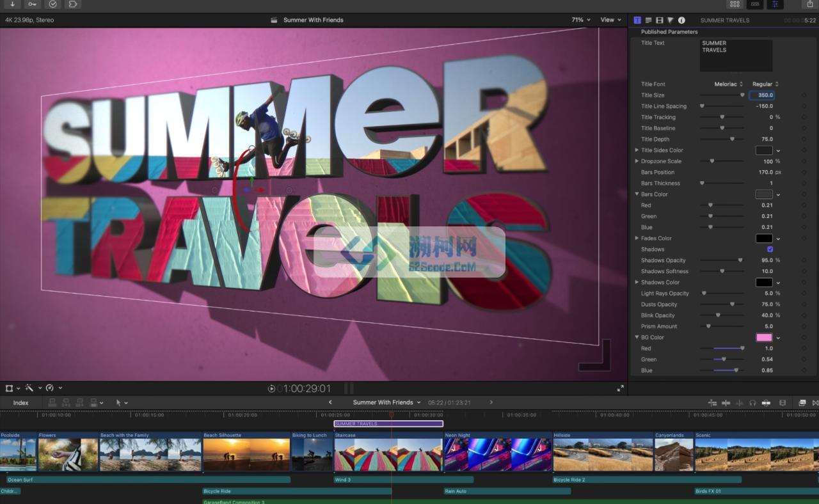Click insert clip edit icon
The width and height of the screenshot is (819, 504).
(x=66, y=402)
